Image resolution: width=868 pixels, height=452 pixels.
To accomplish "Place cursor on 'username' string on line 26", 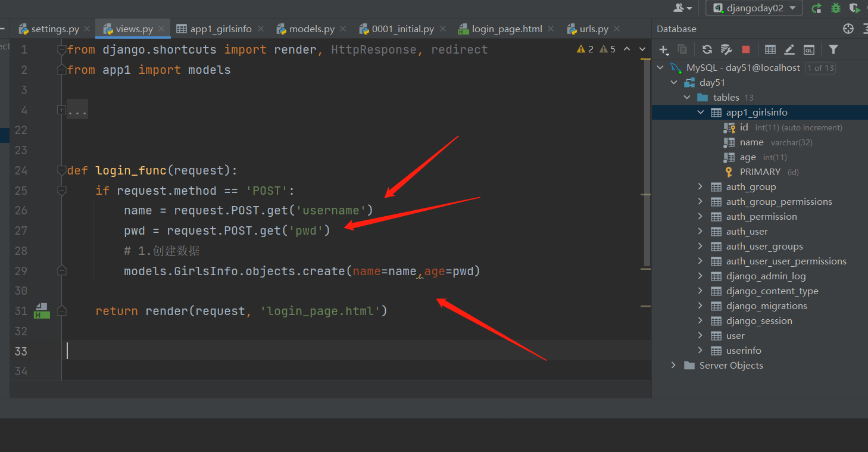I will coord(330,210).
